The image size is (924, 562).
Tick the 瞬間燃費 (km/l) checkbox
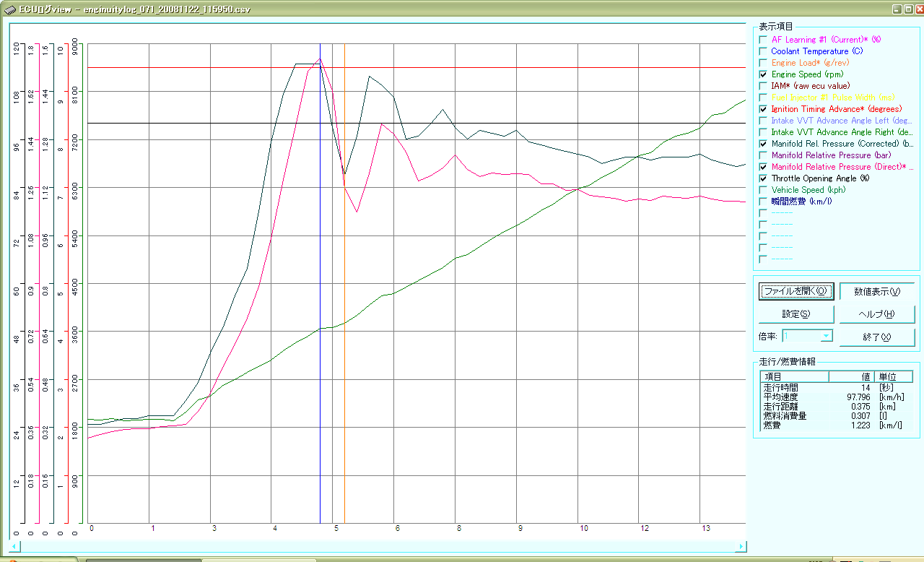(763, 202)
